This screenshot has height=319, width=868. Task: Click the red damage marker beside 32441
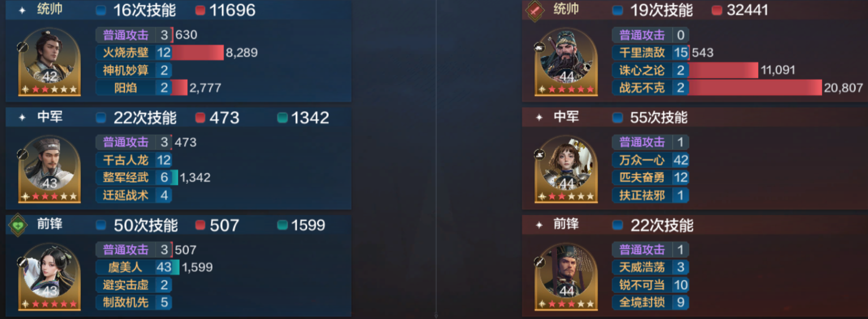716,10
